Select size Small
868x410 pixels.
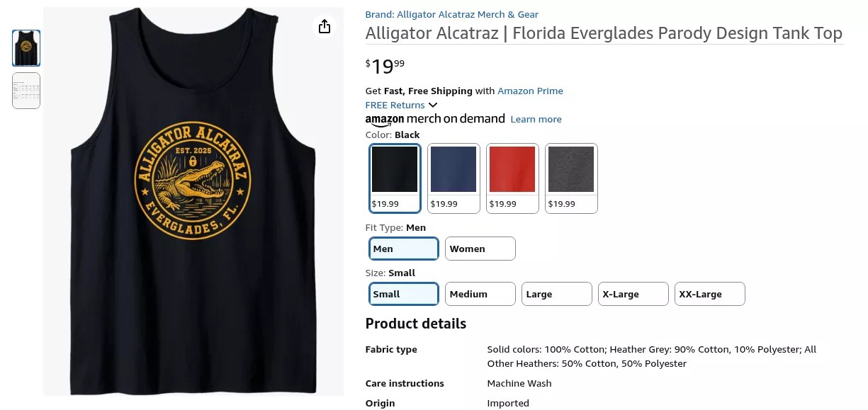coord(404,294)
